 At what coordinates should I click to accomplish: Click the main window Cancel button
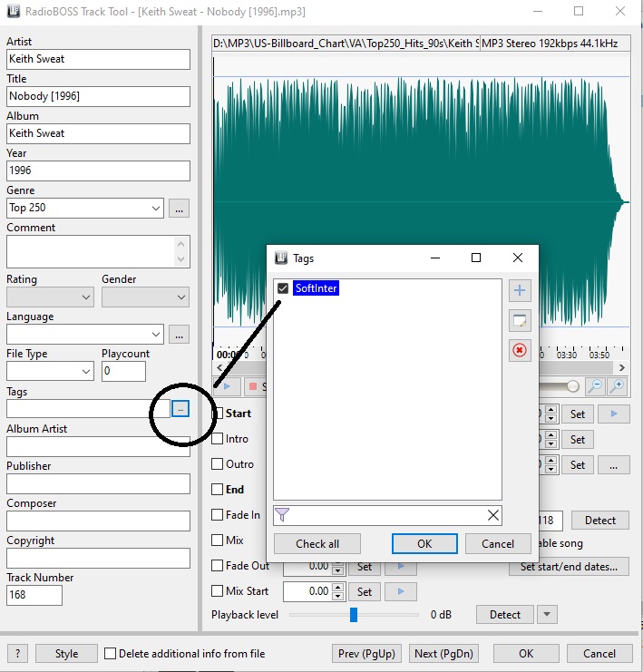pyautogui.click(x=599, y=654)
